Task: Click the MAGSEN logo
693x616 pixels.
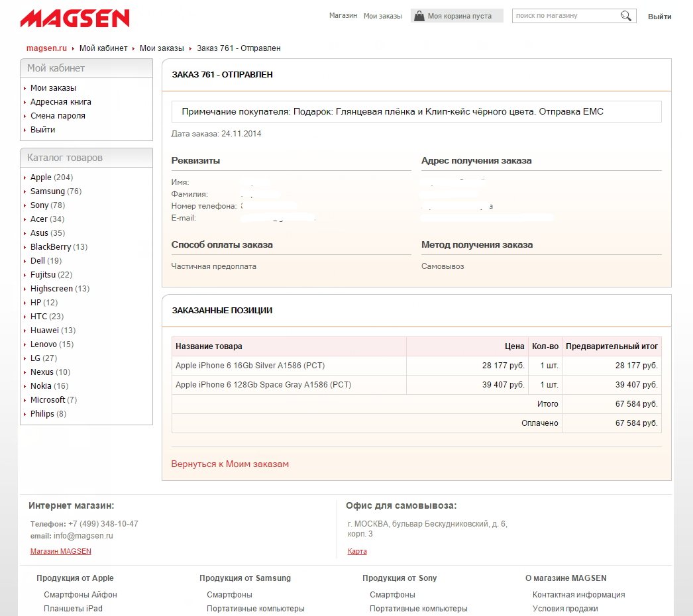Action: [75, 18]
